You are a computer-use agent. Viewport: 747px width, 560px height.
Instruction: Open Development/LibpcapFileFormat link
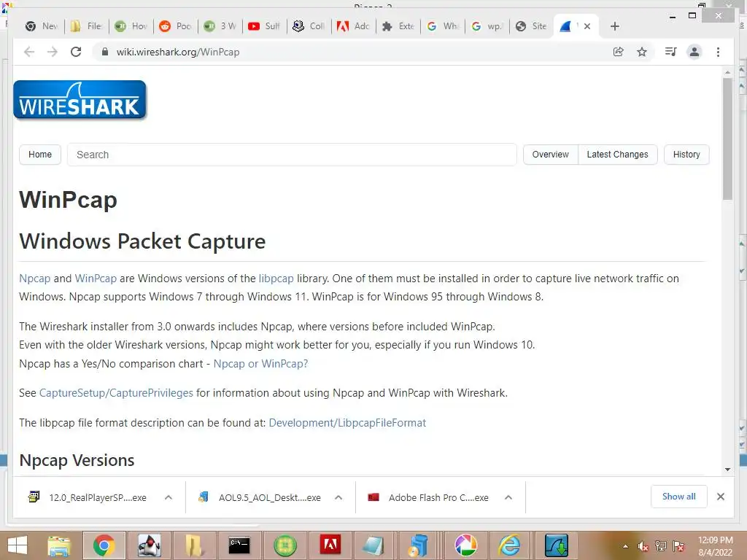click(347, 423)
